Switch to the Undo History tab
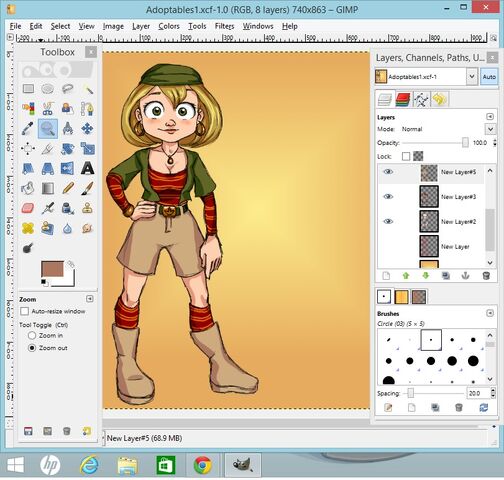 click(x=439, y=99)
